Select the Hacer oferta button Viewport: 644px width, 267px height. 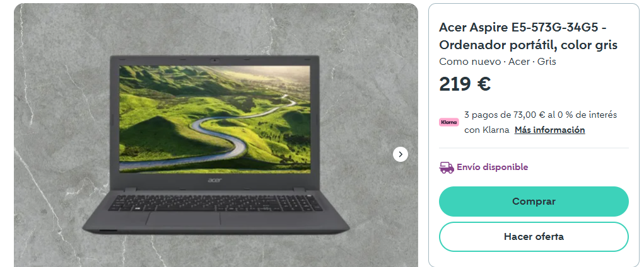tap(534, 237)
